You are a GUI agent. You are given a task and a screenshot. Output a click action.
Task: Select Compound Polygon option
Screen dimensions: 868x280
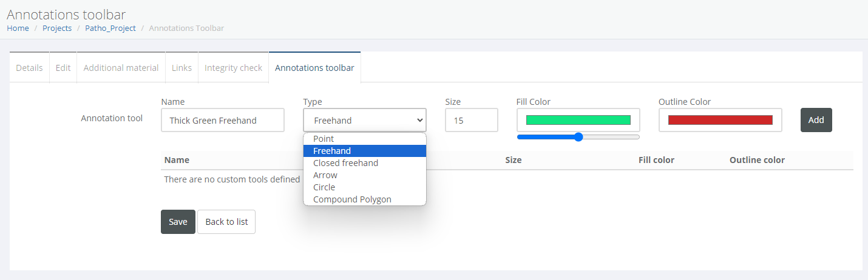point(352,199)
